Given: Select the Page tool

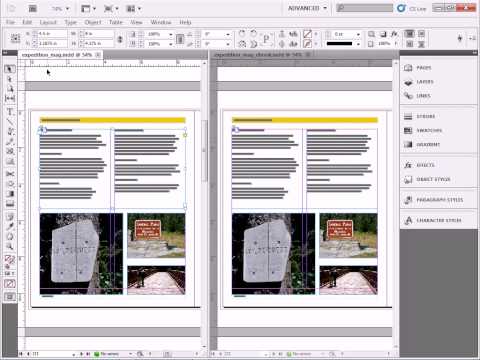Looking at the screenshot, I should 10,89.
